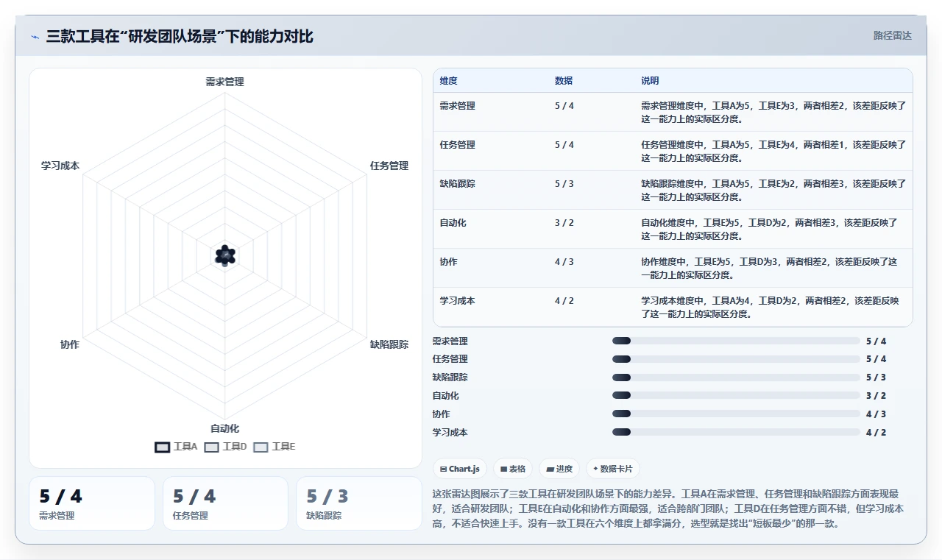Click the 缺陷跟踪 axis label on the radar chart
The width and height of the screenshot is (942, 560).
click(x=389, y=344)
